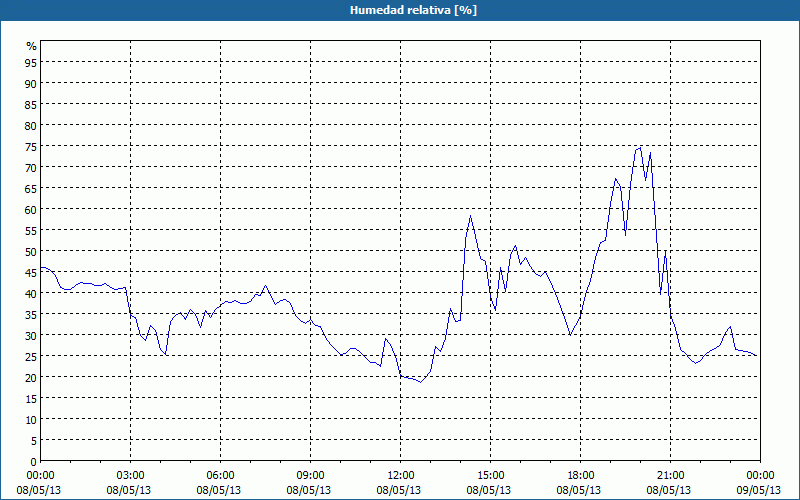Screen dimensions: 800x500
Task: Select the 90 y-axis label
Action: pos(31,83)
